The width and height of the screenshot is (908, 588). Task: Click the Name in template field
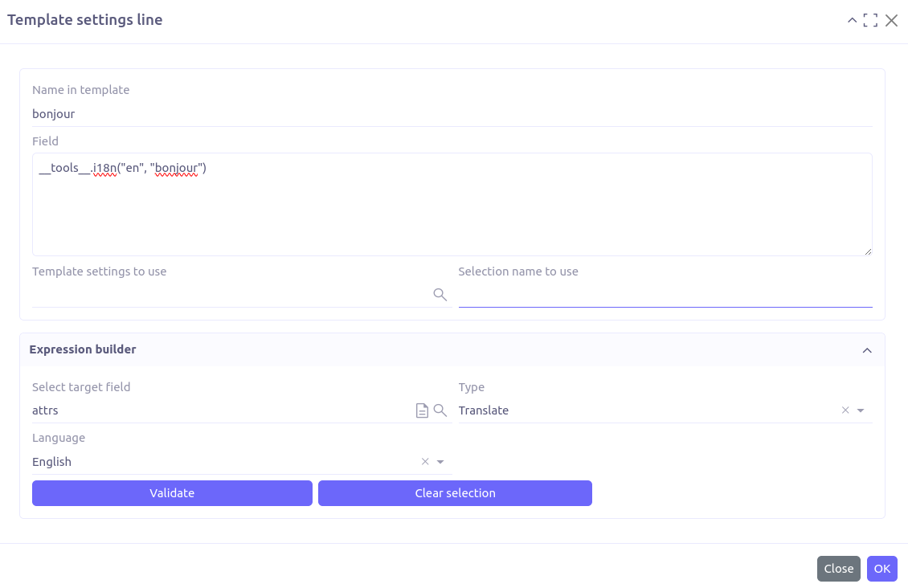pyautogui.click(x=452, y=114)
